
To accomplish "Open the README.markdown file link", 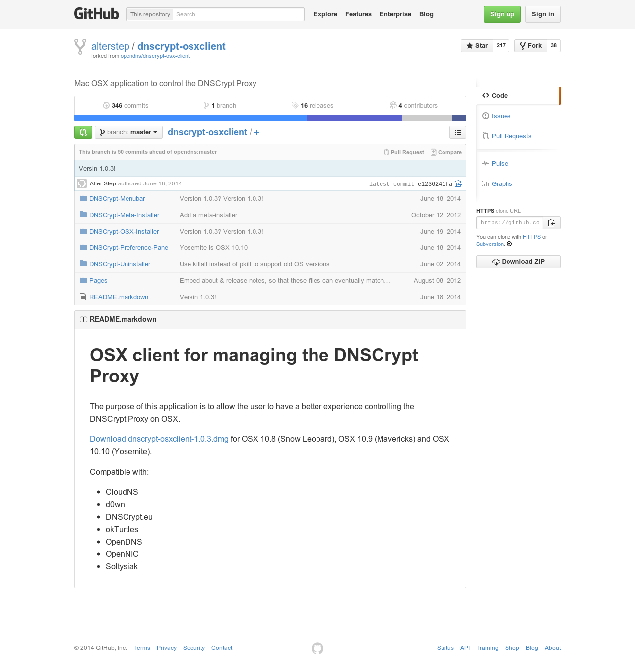I will click(119, 297).
